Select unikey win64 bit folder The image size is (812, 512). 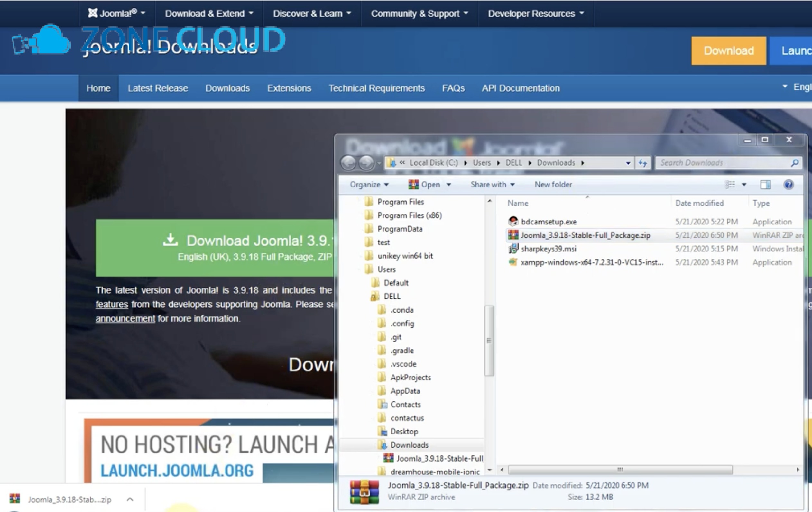tap(405, 256)
